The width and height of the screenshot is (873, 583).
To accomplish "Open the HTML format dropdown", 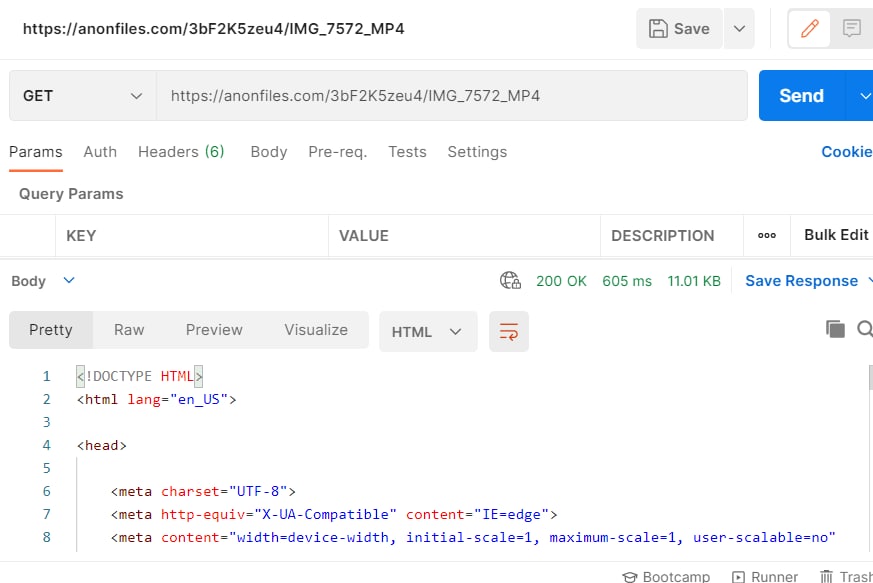I will coord(428,332).
